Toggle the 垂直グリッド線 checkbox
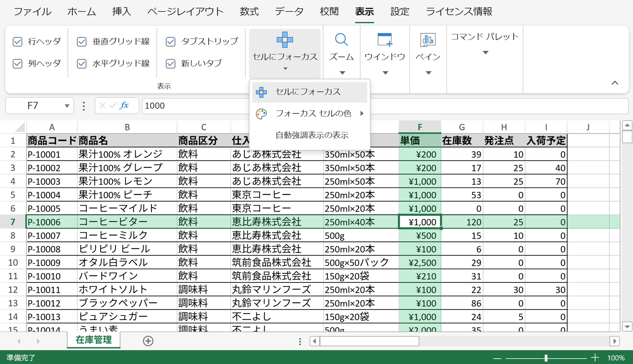The width and height of the screenshot is (633, 364). 82,41
